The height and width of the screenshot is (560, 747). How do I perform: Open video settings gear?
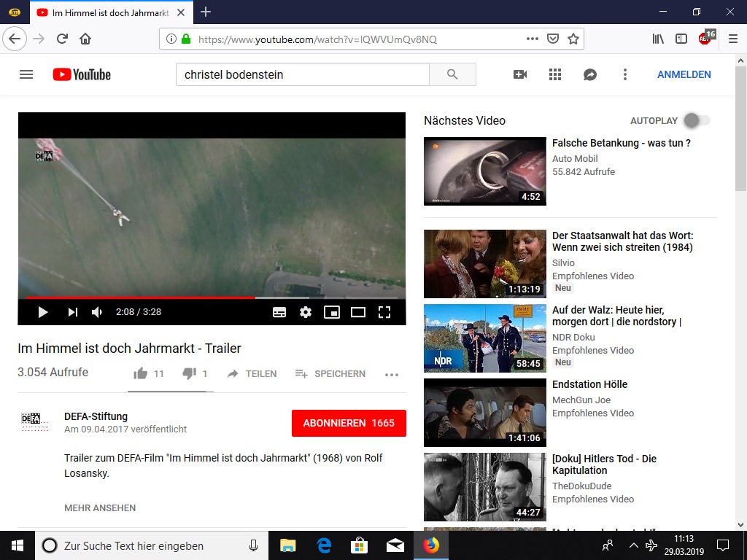click(306, 312)
